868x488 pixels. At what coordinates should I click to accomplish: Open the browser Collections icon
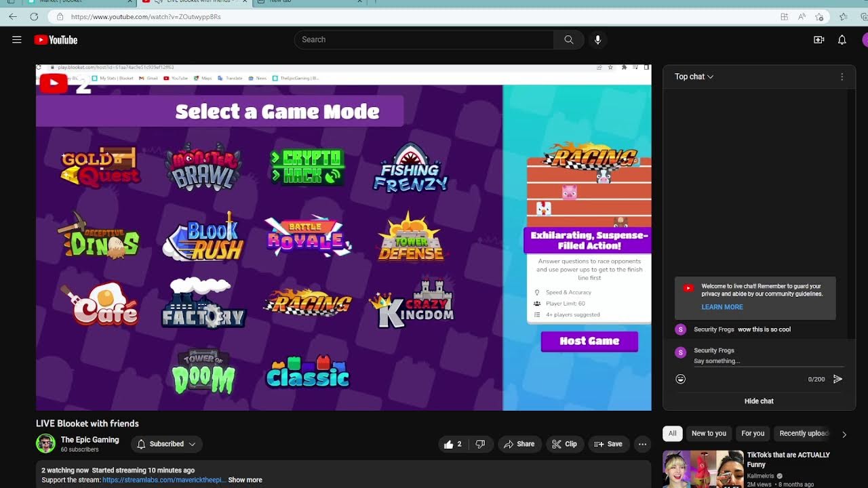[863, 16]
